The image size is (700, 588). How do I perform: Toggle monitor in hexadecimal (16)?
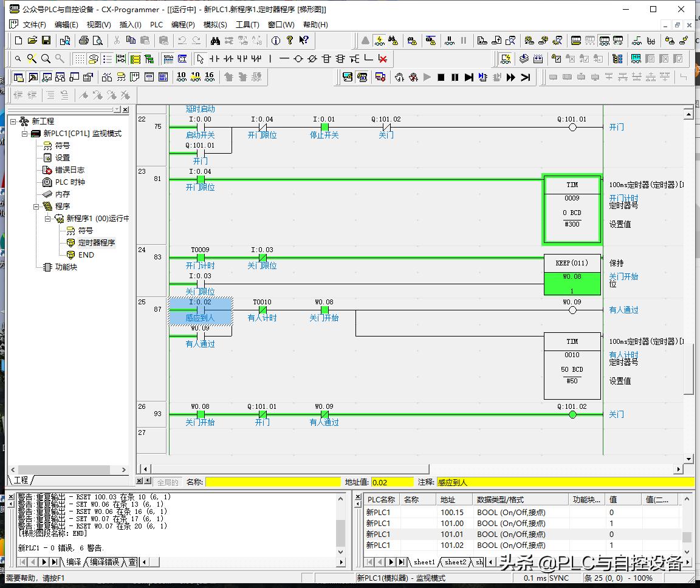click(x=210, y=77)
